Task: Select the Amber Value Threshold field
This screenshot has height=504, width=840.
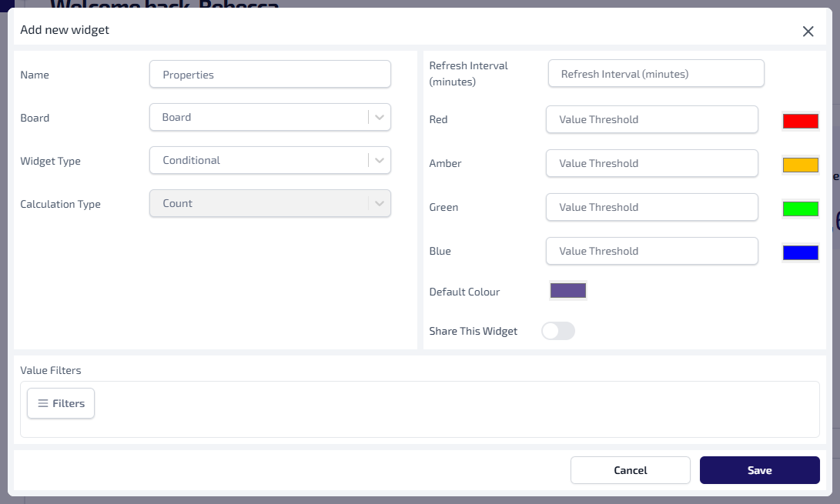Action: (x=652, y=163)
